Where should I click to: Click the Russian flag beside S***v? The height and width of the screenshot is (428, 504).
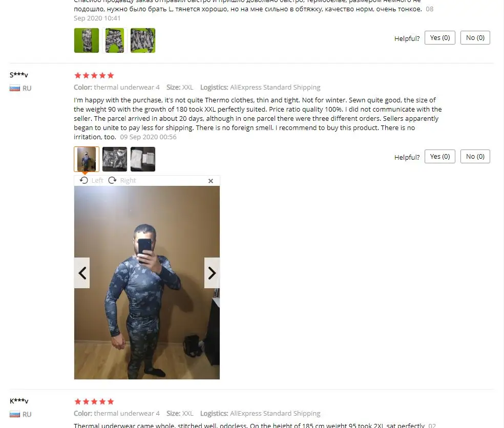point(15,88)
